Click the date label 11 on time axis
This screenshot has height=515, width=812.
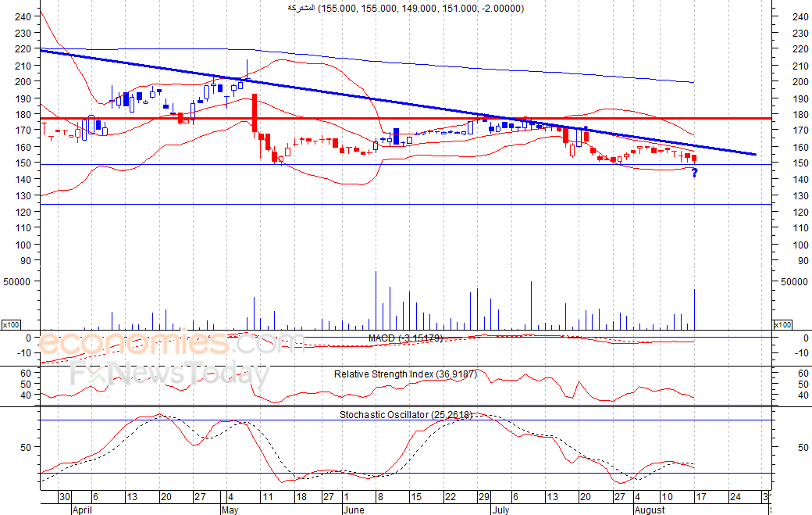point(267,497)
